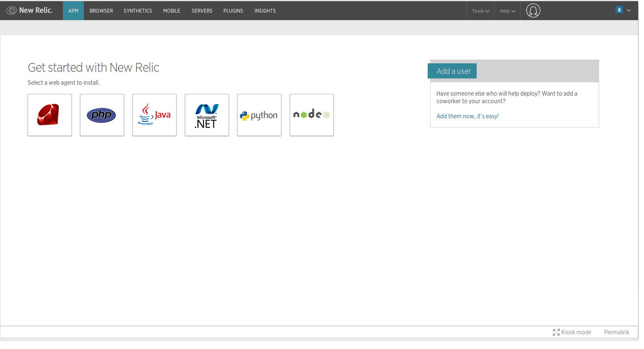This screenshot has width=644, height=349.
Task: Open the Help dropdown menu
Action: (x=507, y=11)
